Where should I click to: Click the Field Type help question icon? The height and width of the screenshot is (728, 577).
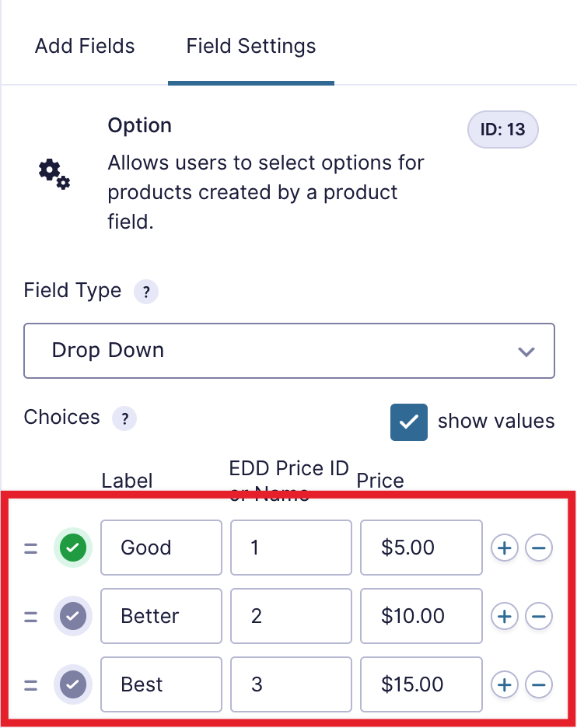(146, 292)
